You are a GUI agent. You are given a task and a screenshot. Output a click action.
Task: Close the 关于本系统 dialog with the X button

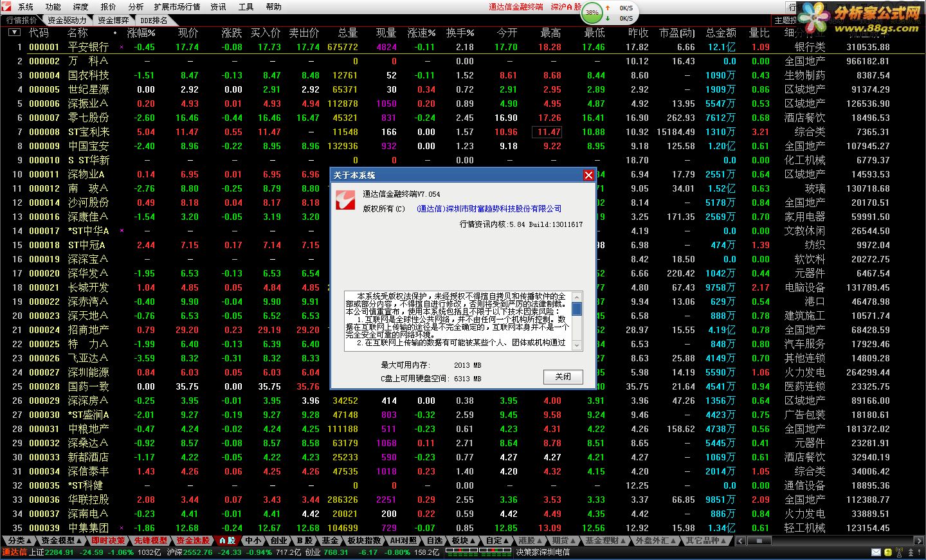(x=588, y=175)
